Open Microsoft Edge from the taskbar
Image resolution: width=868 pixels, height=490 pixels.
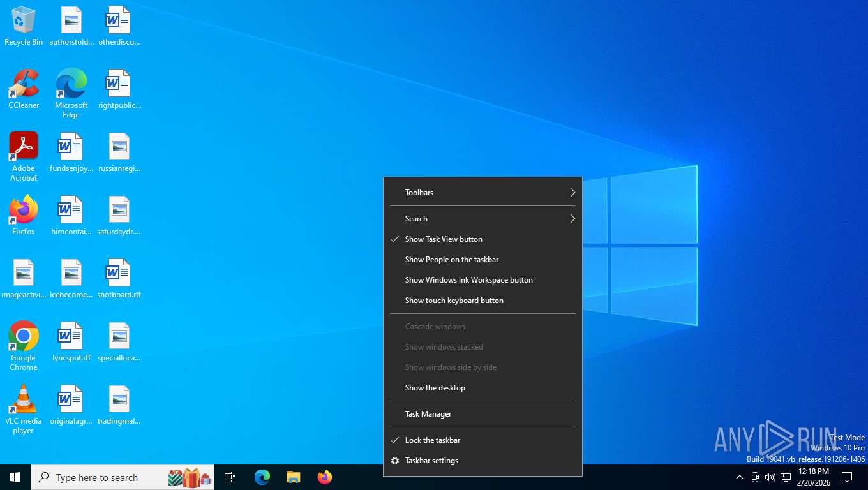pyautogui.click(x=262, y=477)
